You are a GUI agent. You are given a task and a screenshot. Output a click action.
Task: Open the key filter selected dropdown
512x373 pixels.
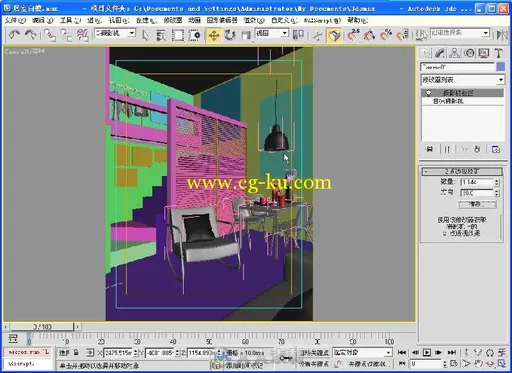click(362, 352)
